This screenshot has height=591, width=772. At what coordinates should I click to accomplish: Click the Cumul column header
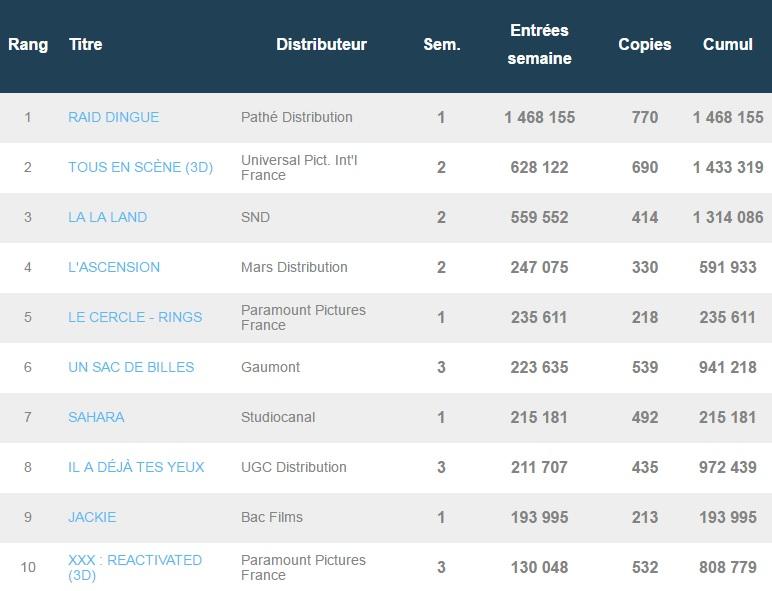(x=727, y=45)
